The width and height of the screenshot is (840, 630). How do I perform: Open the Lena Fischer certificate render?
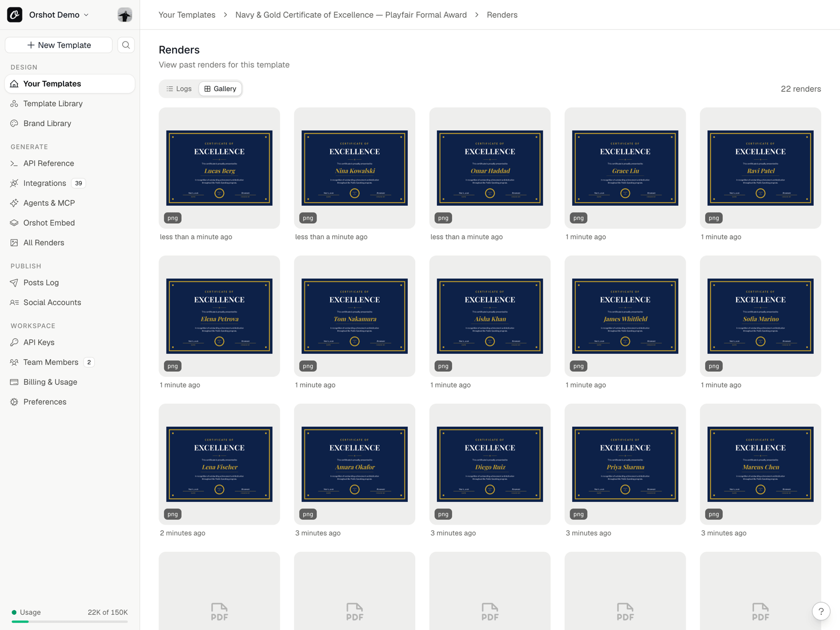[219, 464]
